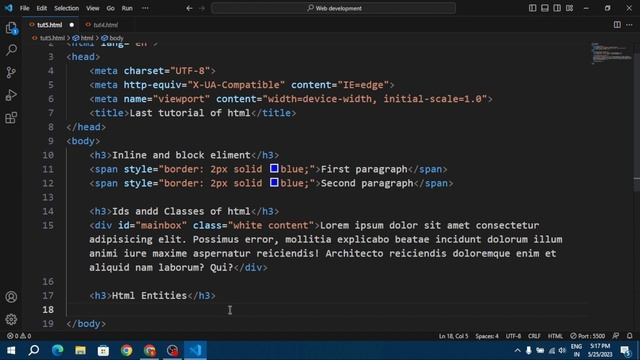Open the notifications bell icon
640x360 pixels.
[x=630, y=336]
